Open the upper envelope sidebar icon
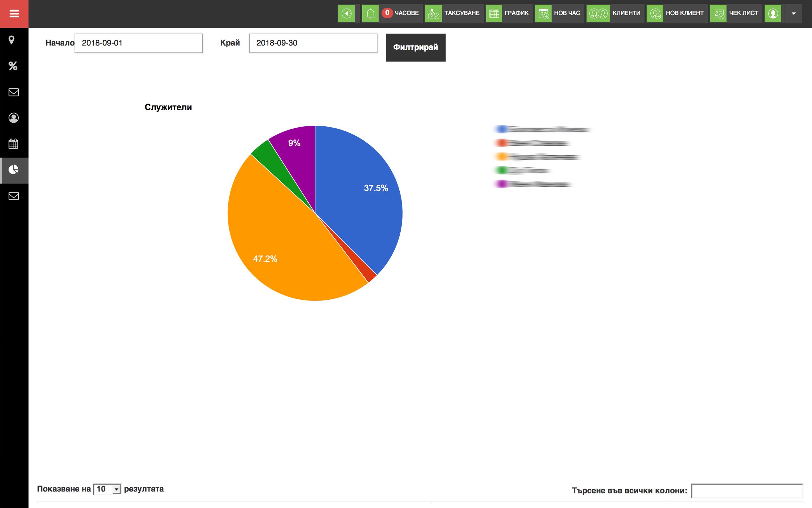 click(13, 92)
